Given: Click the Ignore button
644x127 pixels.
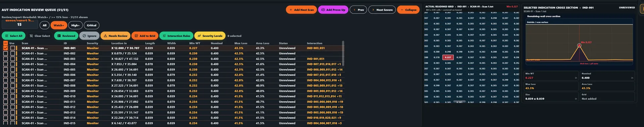Looking at the screenshot, I should click(89, 36).
